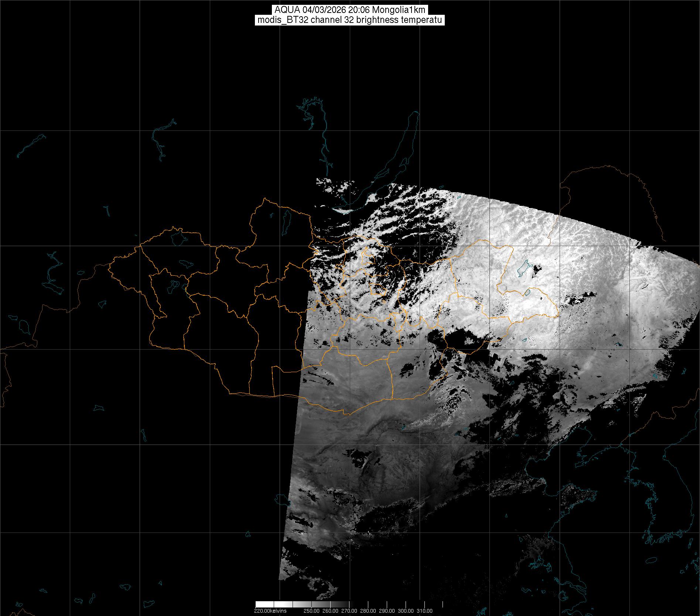Click the '300.00' scale label
Screen dimensions: 700x616
[406, 611]
